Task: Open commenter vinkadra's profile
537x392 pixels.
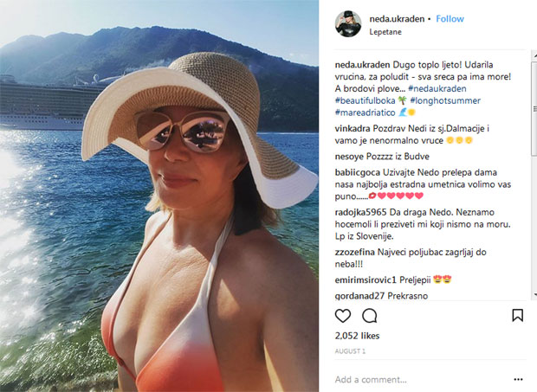Action: click(353, 129)
